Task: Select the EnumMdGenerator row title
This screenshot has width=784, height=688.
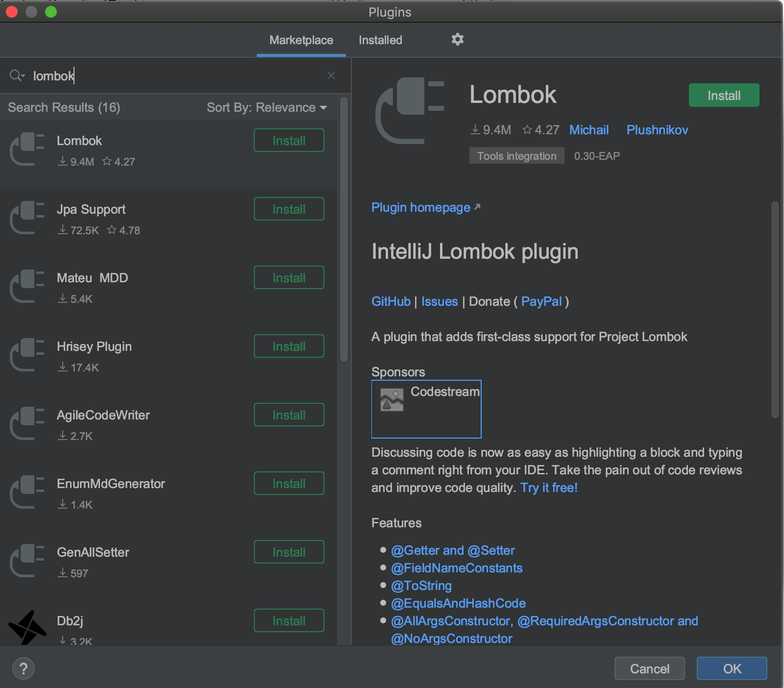Action: [111, 484]
